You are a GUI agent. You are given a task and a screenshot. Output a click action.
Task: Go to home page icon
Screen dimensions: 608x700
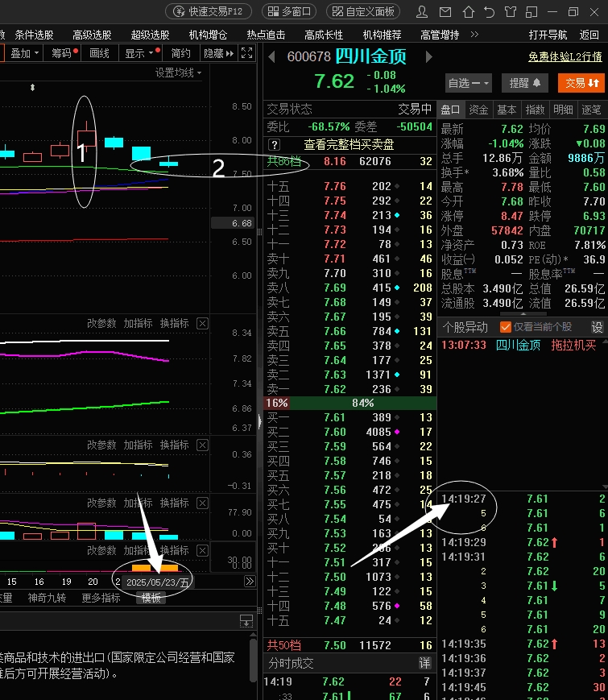[468, 11]
